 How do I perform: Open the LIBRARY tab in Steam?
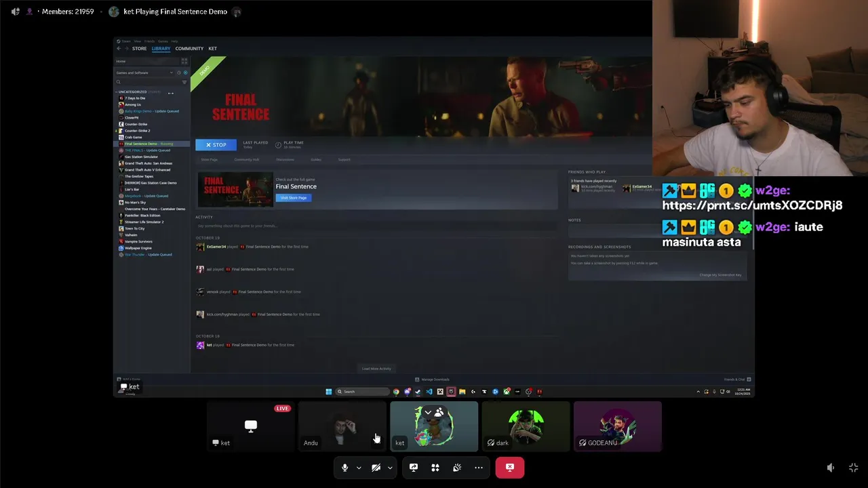point(161,49)
